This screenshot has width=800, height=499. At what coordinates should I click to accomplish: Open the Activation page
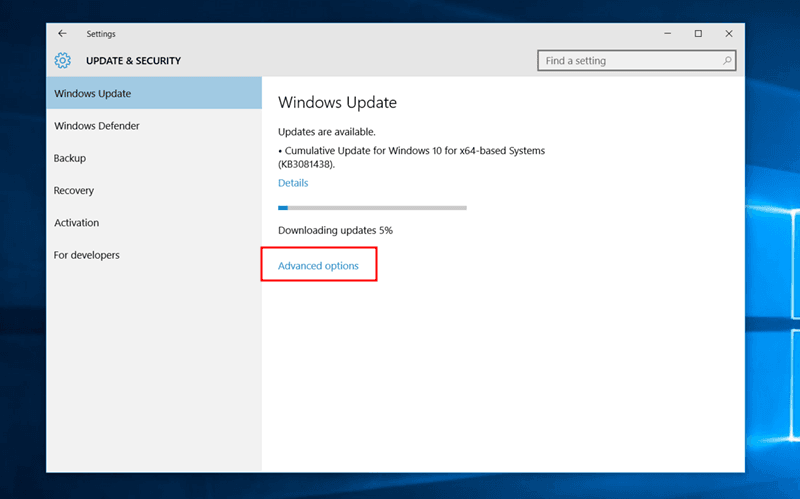point(154,222)
